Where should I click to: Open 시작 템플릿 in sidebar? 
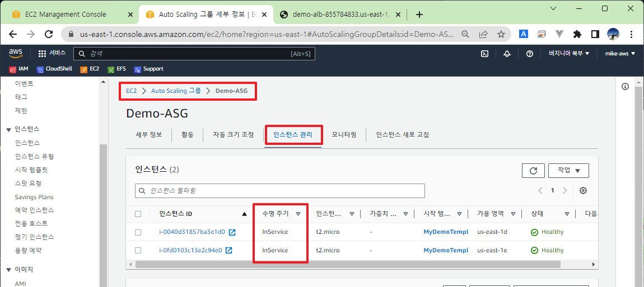pyautogui.click(x=31, y=170)
